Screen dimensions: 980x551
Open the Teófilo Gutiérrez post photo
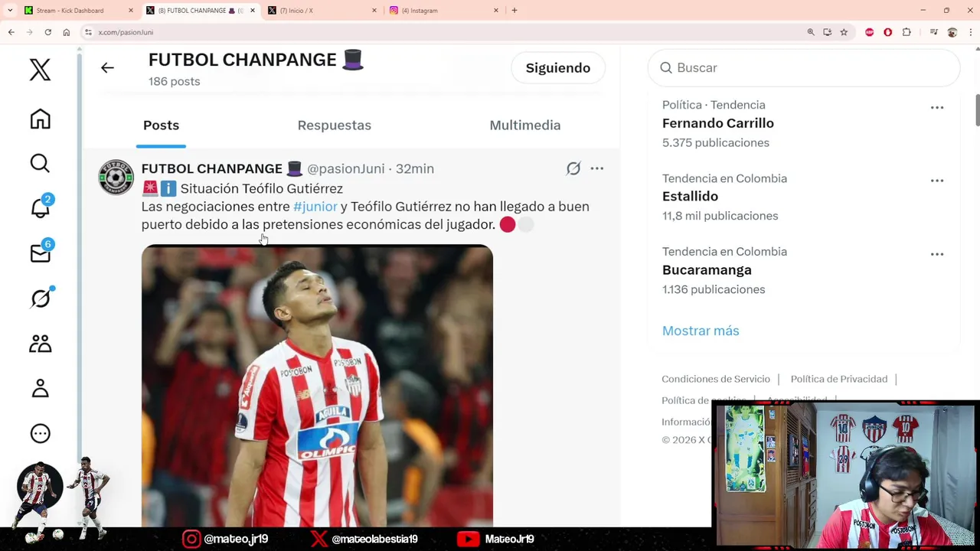[317, 386]
